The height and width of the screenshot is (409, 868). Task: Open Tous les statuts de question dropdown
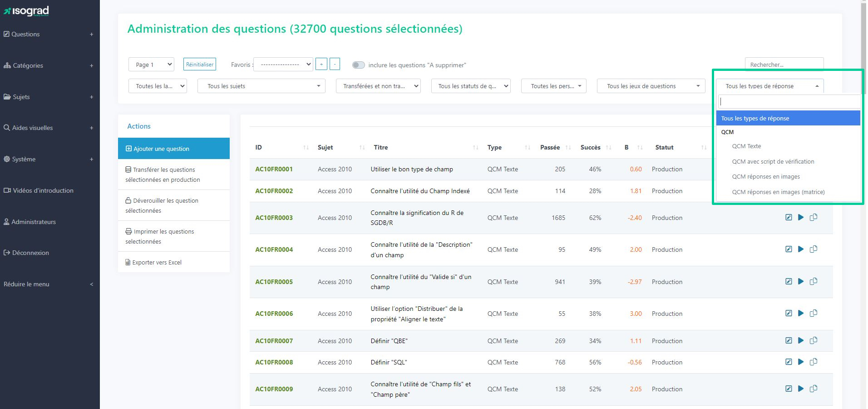(471, 86)
